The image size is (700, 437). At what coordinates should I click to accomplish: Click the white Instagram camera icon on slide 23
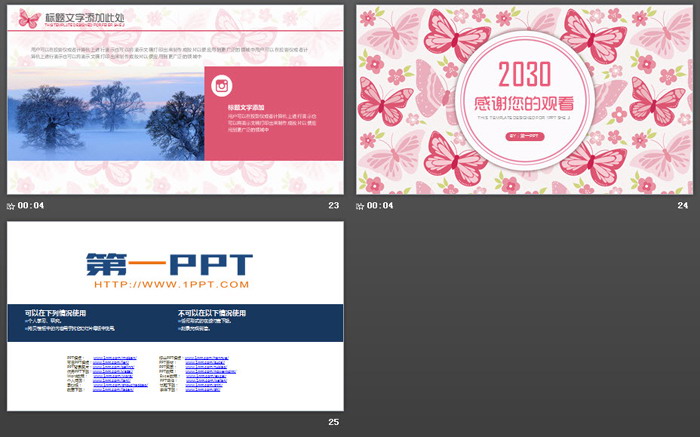[222, 85]
